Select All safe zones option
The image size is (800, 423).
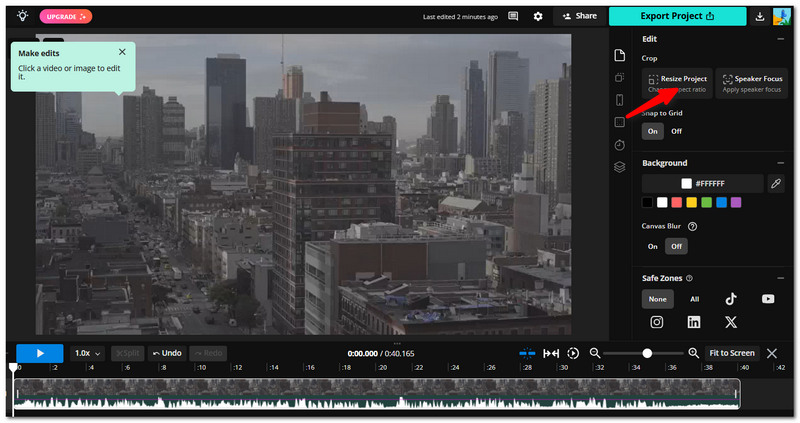click(694, 299)
